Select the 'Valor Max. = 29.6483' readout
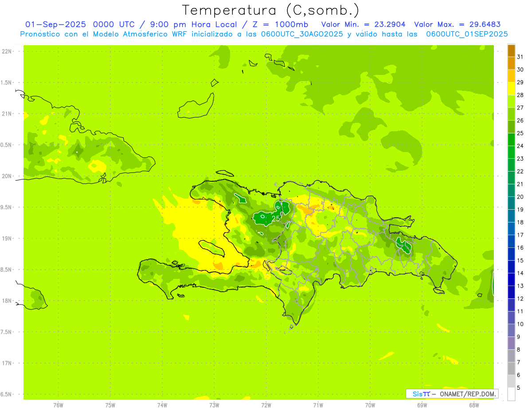532x411 pixels. click(x=457, y=24)
